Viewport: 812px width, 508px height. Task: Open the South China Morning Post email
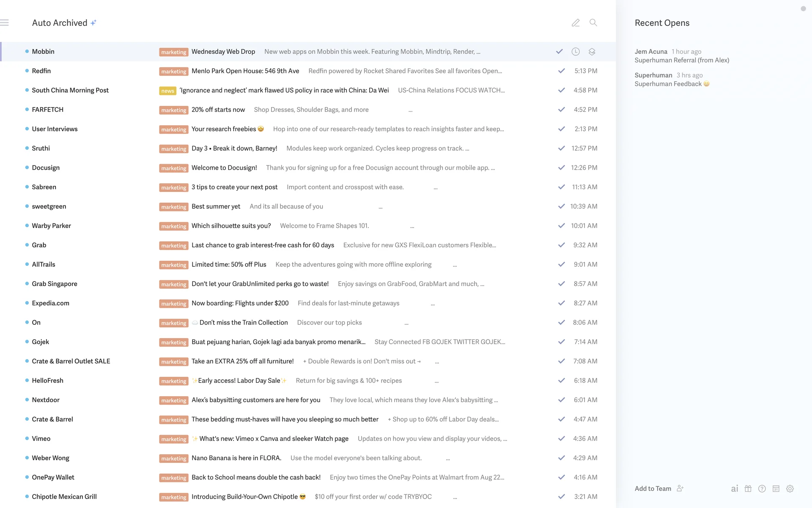coord(283,90)
